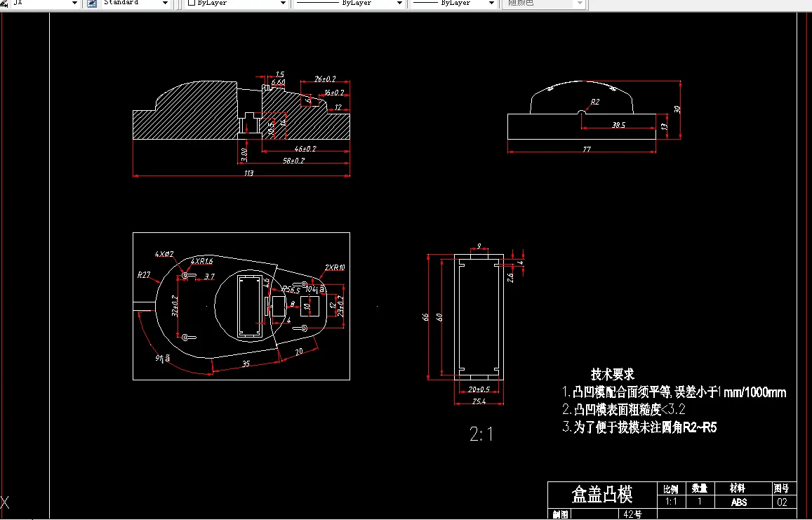Viewport: 812px width, 520px height.
Task: Select the 技术要求 heading text
Action: (613, 374)
